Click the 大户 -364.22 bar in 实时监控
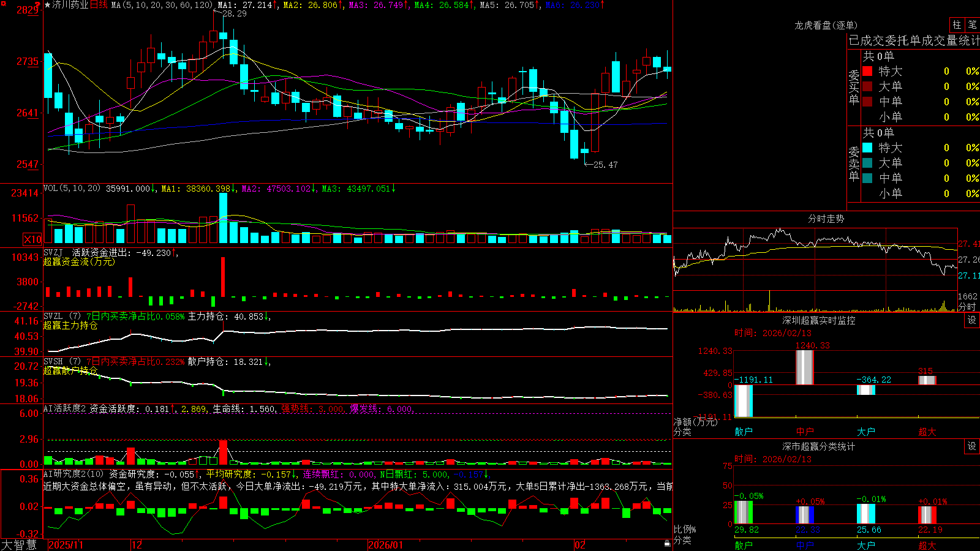Viewport: 980px width, 551px height. tap(866, 390)
